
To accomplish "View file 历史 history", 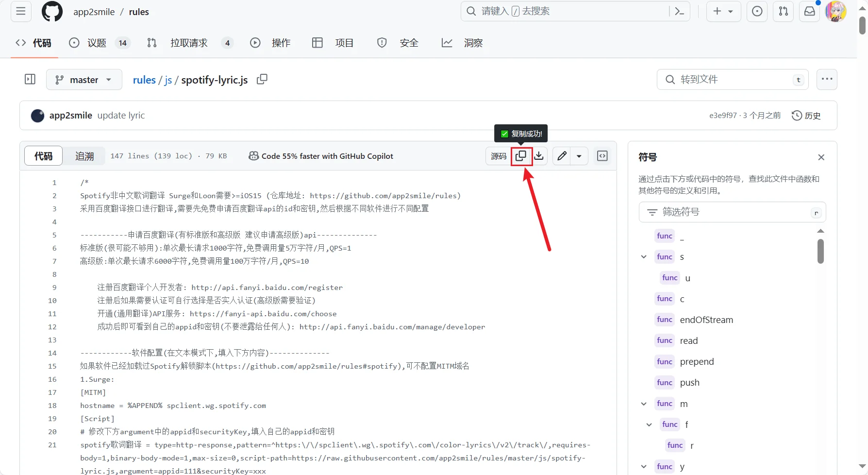I will [x=806, y=116].
